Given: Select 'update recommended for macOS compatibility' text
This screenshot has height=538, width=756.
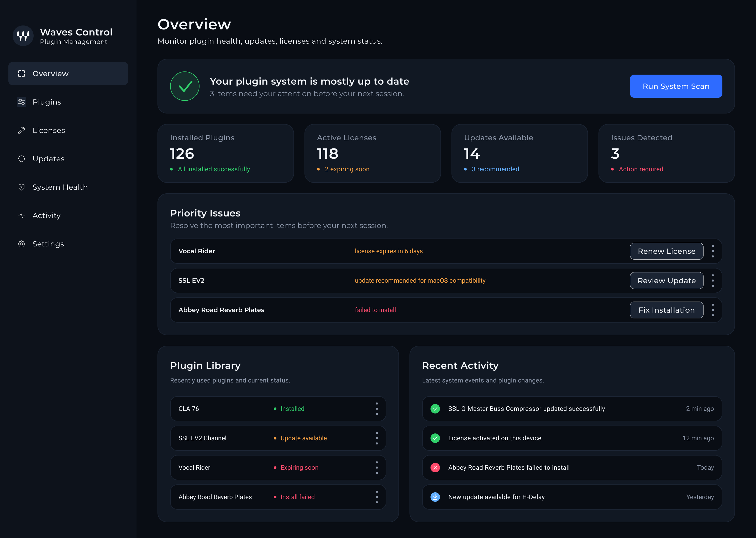Looking at the screenshot, I should (x=420, y=281).
